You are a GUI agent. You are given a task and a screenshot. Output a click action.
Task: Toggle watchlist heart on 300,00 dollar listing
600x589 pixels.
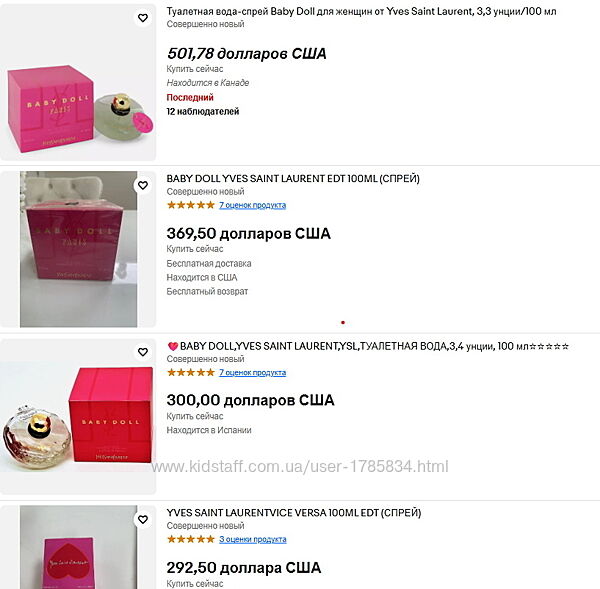[143, 352]
